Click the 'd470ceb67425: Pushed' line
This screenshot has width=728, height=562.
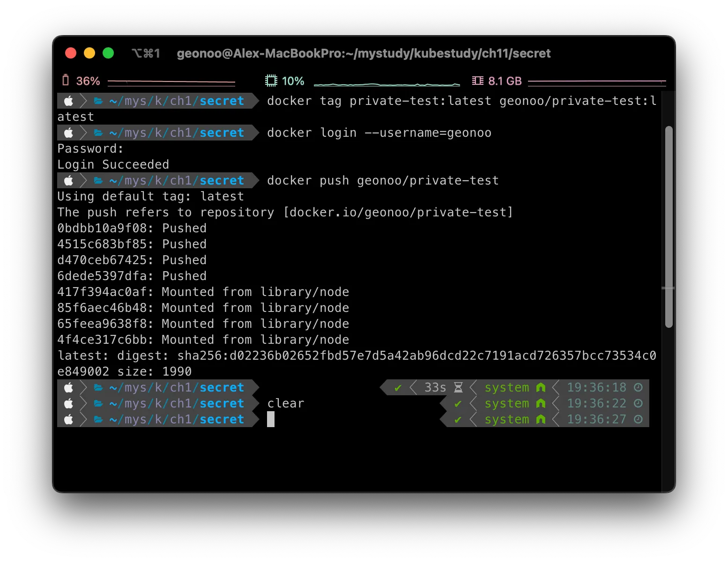coord(132,260)
